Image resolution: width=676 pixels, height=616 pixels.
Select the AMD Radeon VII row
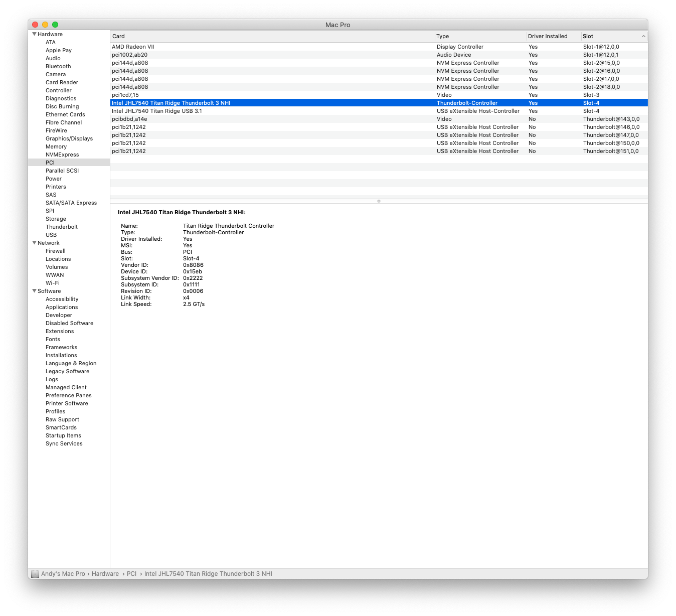click(379, 47)
